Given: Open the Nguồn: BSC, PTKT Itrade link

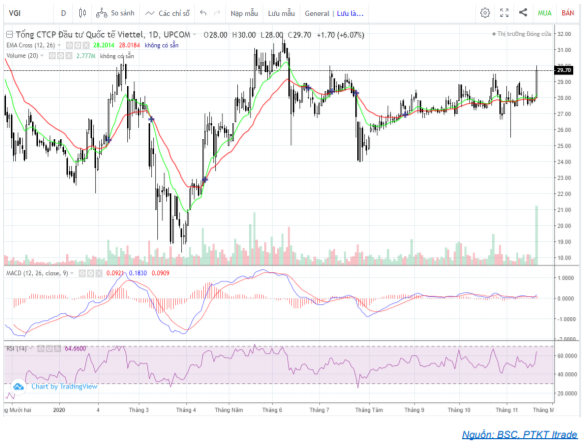Looking at the screenshot, I should [x=520, y=434].
